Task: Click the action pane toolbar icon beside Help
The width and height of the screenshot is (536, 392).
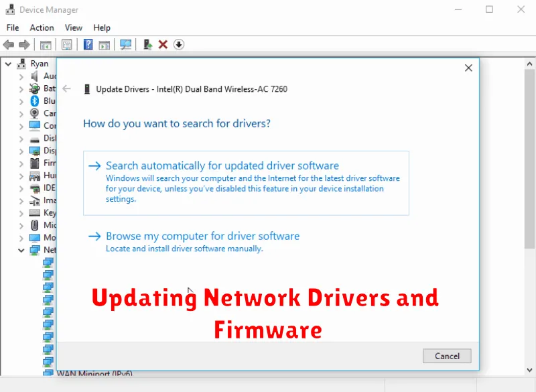Action: [x=105, y=44]
